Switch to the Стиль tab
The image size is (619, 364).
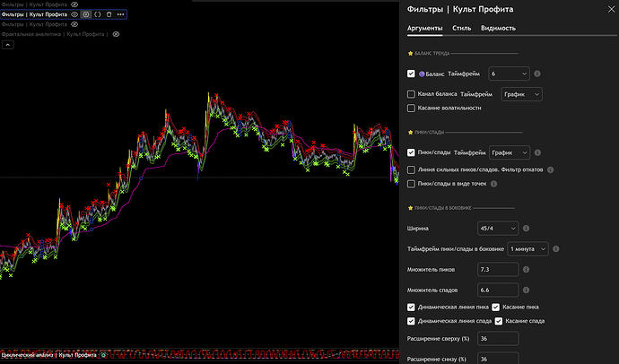(x=462, y=28)
